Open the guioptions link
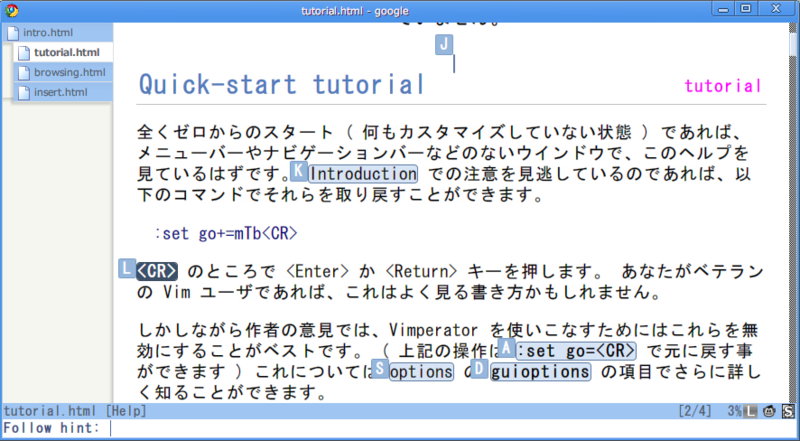 click(540, 372)
